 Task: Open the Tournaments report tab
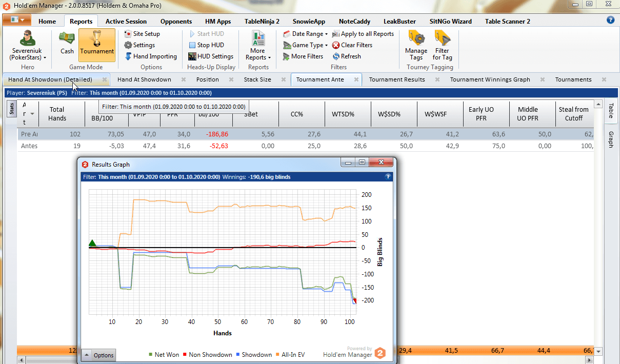point(573,79)
